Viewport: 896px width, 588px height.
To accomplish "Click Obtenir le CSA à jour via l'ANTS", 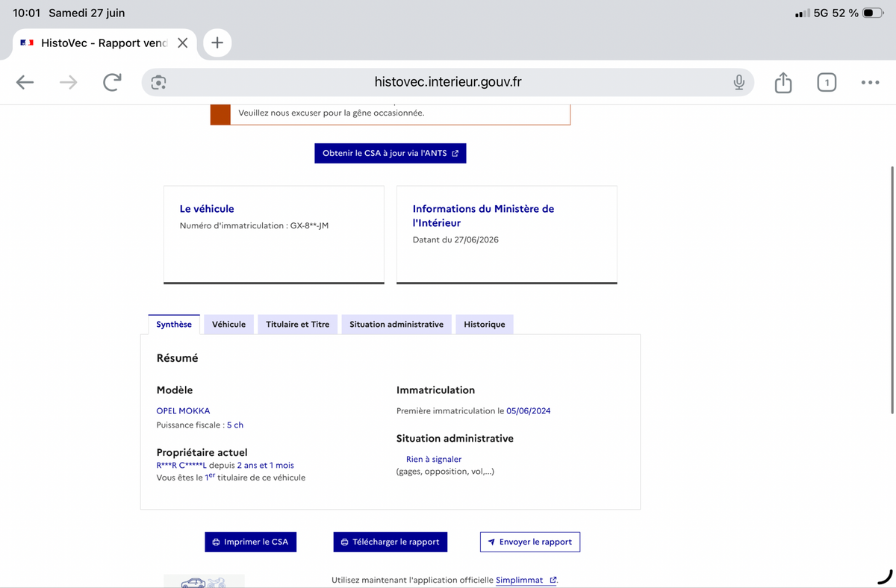I will [390, 153].
